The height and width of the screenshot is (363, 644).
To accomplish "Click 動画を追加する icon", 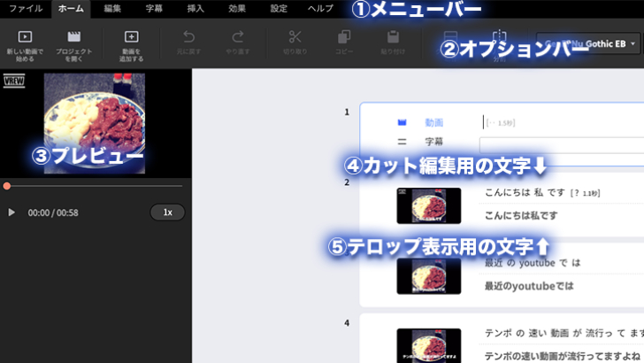I will click(x=132, y=36).
